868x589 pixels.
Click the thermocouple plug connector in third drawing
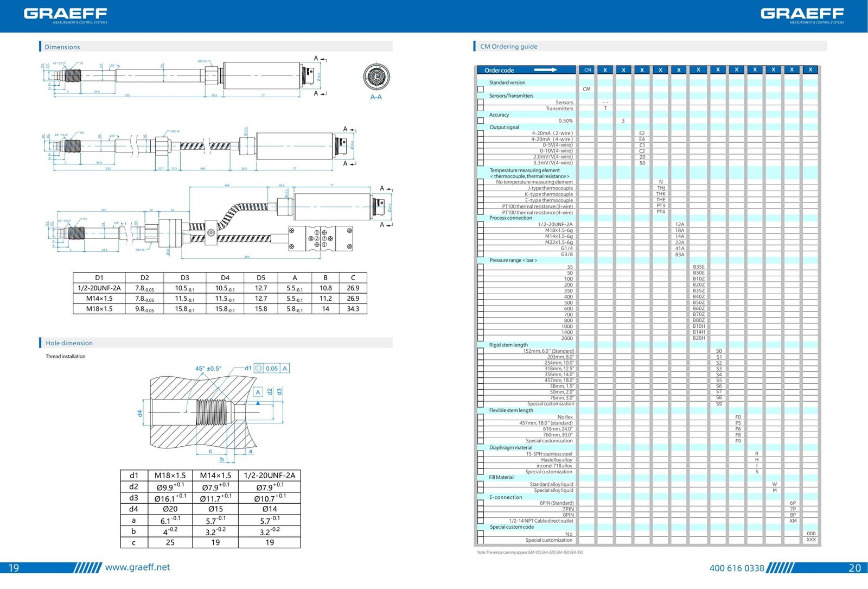pos(321,238)
